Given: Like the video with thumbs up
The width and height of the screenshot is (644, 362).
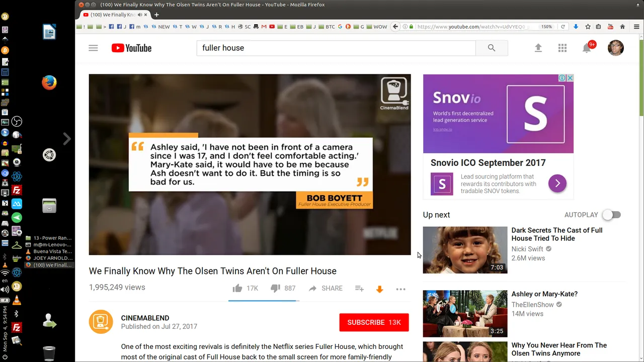Looking at the screenshot, I should [x=237, y=288].
